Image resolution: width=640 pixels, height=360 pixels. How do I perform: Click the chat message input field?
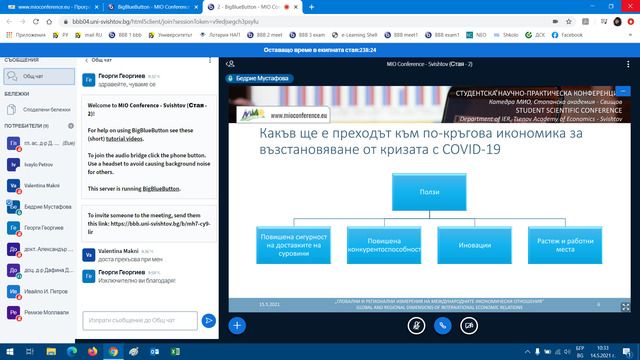(140, 321)
